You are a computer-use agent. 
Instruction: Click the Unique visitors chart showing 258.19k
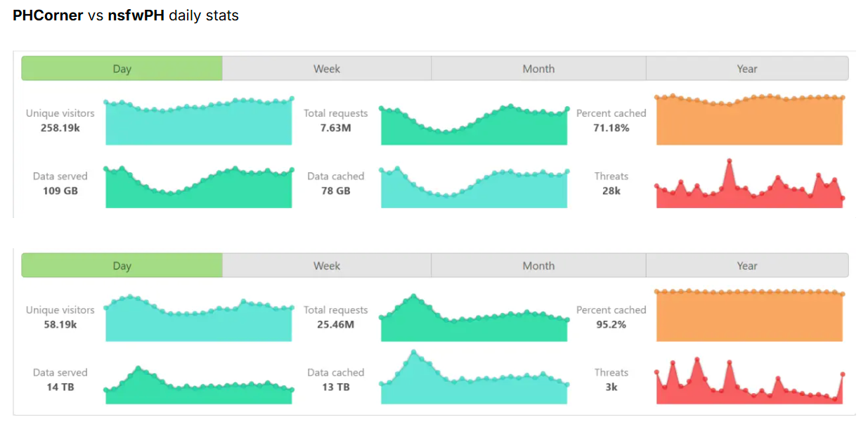point(199,121)
